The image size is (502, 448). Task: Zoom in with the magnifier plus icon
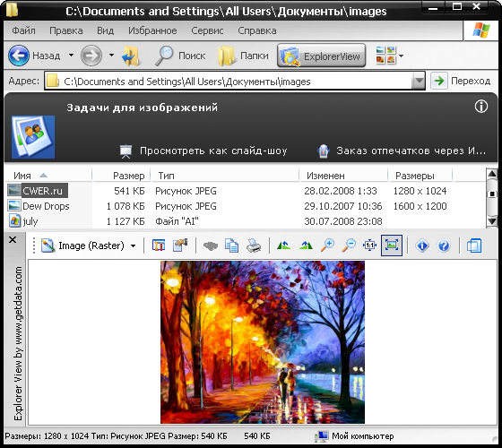(327, 246)
